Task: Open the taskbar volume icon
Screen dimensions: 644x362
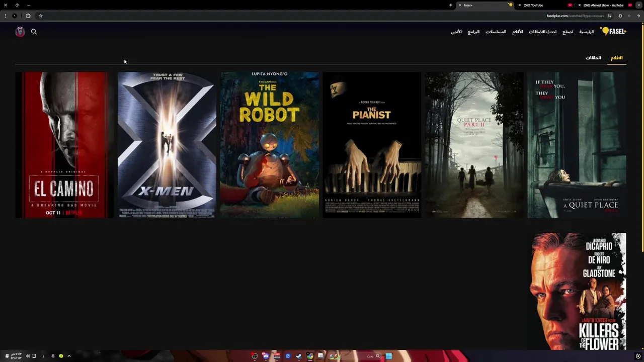Action: [x=28, y=356]
